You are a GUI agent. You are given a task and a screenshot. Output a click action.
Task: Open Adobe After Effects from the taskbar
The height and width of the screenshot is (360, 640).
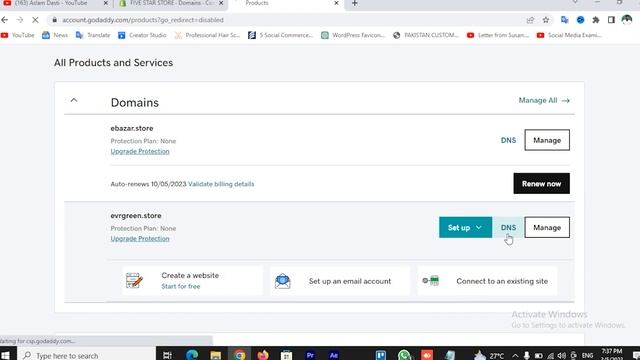click(x=334, y=355)
